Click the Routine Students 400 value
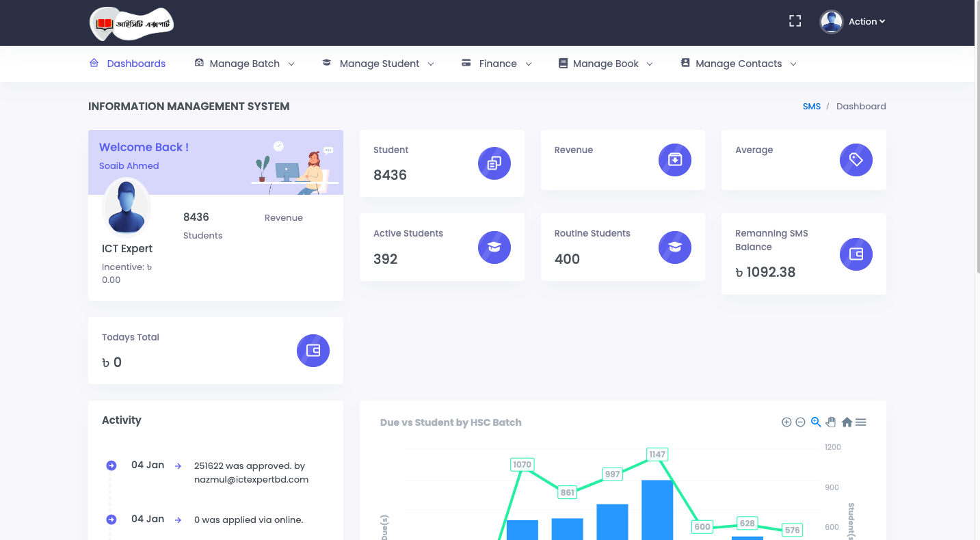This screenshot has width=980, height=540. tap(567, 259)
